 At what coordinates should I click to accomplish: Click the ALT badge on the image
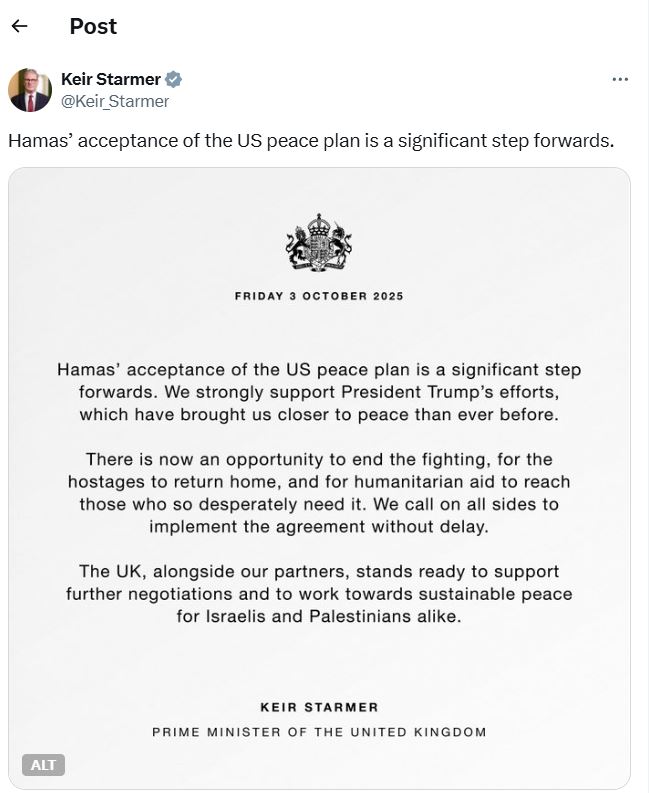tap(43, 764)
